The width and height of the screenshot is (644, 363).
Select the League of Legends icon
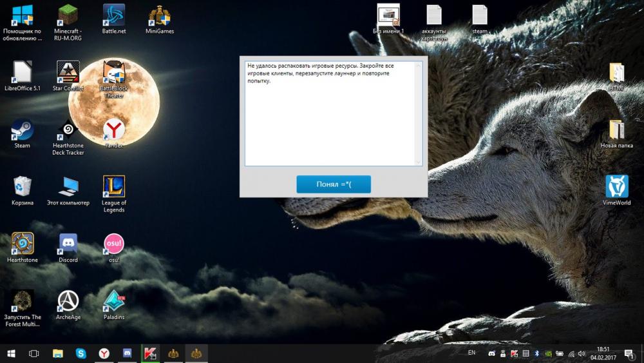point(114,188)
